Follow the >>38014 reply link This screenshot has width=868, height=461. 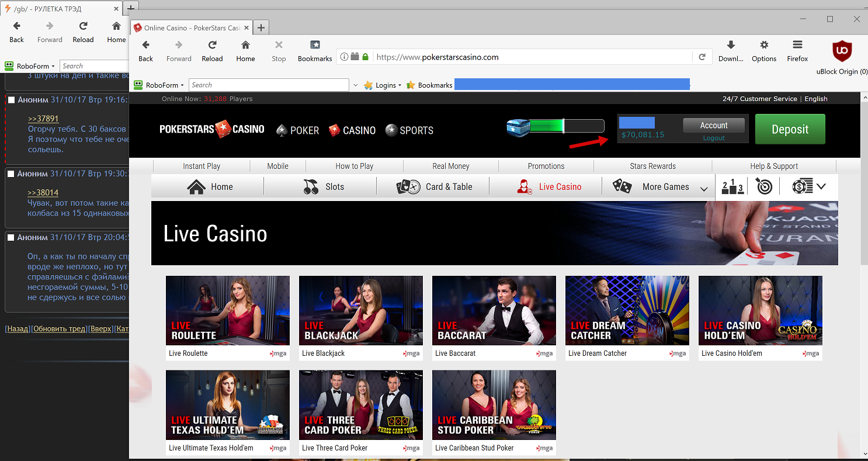click(43, 192)
